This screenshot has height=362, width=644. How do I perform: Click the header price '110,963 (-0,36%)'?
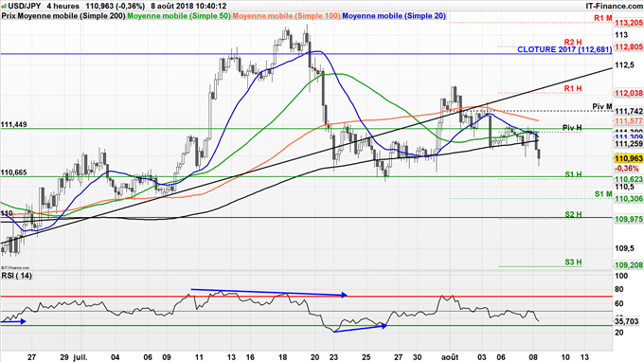tap(115, 7)
